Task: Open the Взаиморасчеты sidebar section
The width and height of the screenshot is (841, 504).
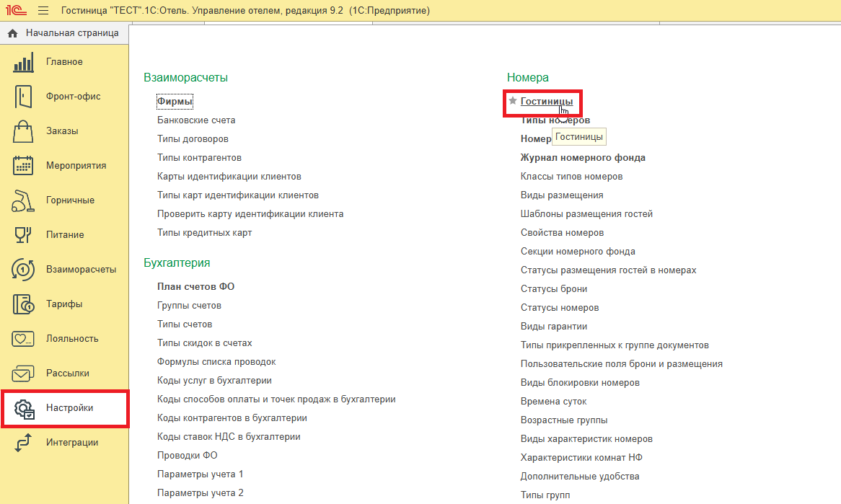Action: pos(64,270)
